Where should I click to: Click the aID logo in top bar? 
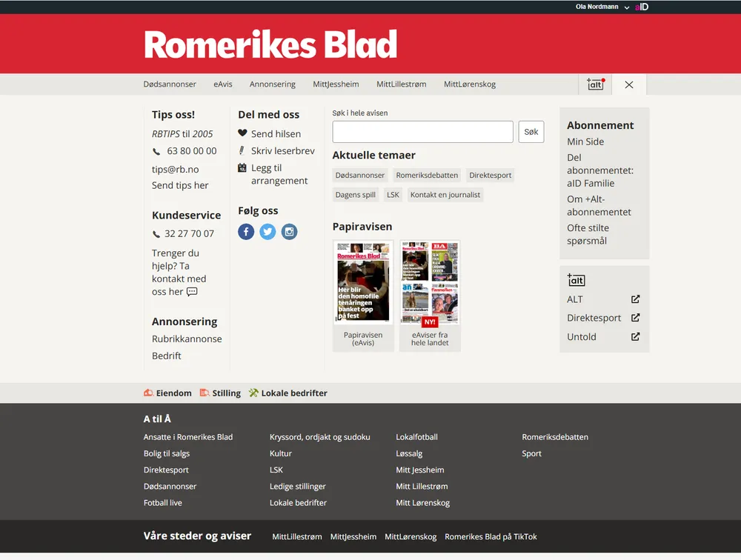(x=642, y=7)
